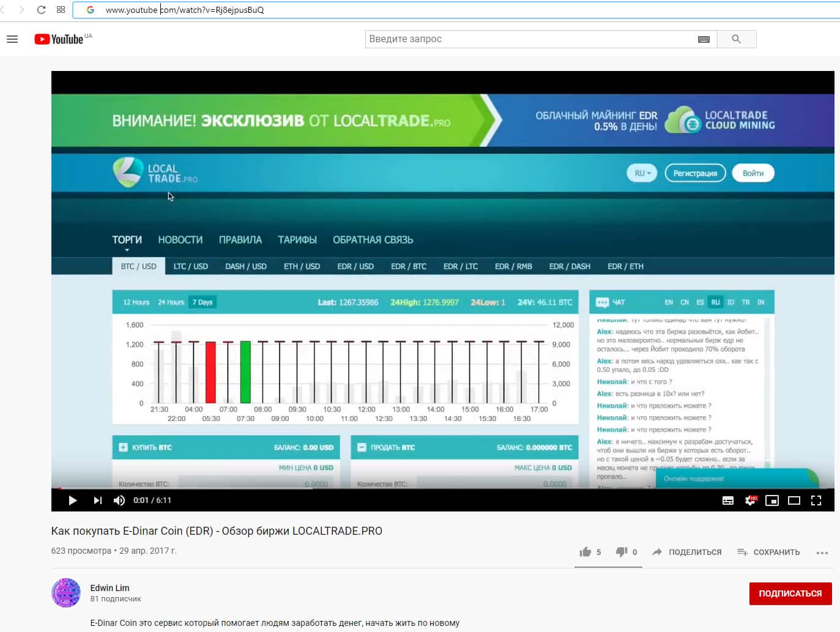Click the LocalTrade.pro logo in the video
The height and width of the screenshot is (632, 840).
155,173
